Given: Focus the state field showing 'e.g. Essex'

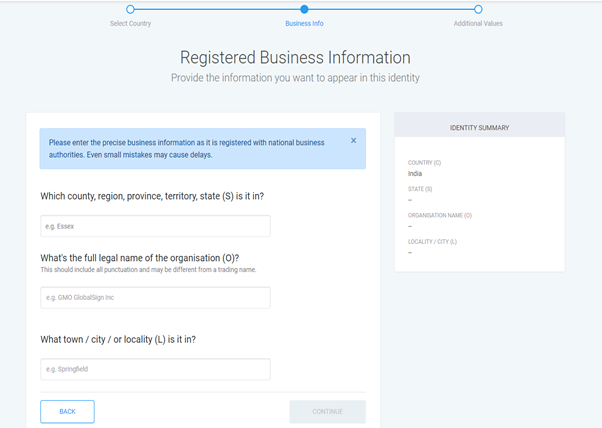Looking at the screenshot, I should [155, 226].
